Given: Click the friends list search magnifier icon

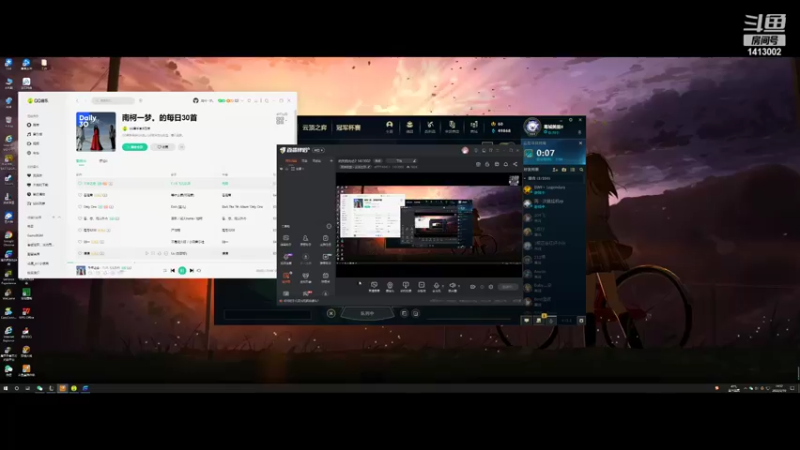Looking at the screenshot, I should [581, 170].
